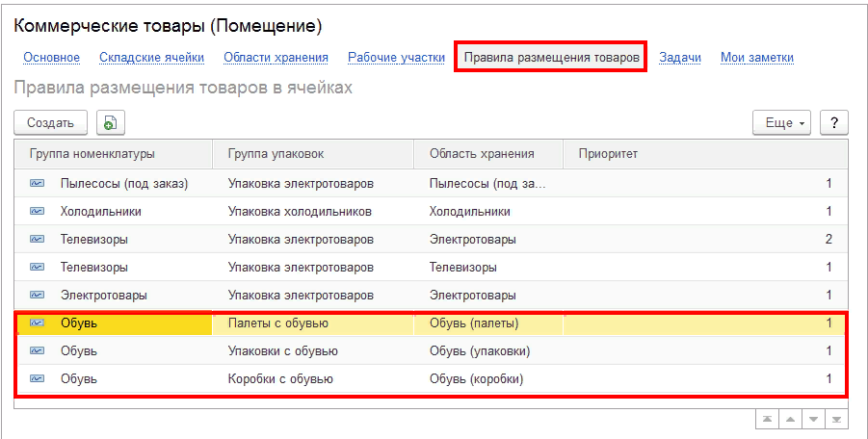The image size is (868, 439).
Task: Click the row icon next to Холодильники
Action: tap(38, 211)
